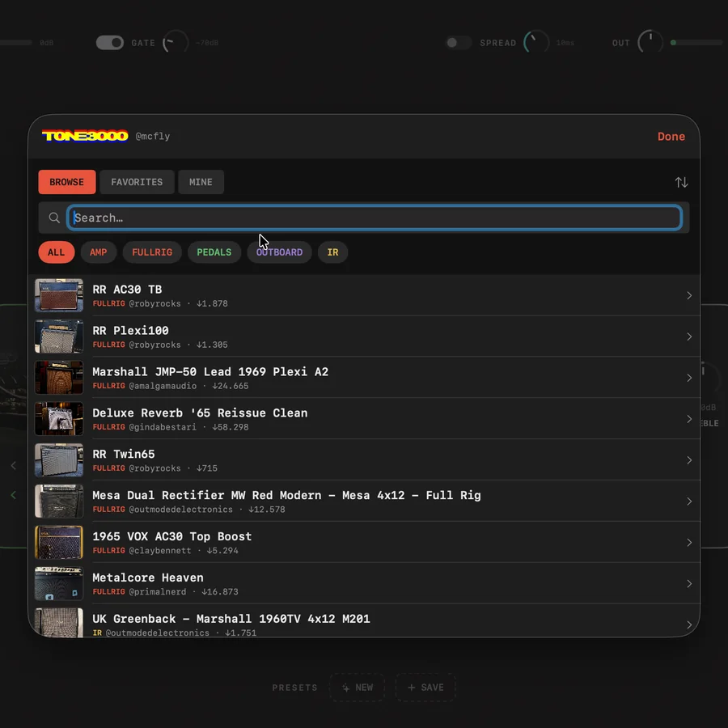Click the Mesa Dual Rectifier thumbnail

(x=59, y=502)
